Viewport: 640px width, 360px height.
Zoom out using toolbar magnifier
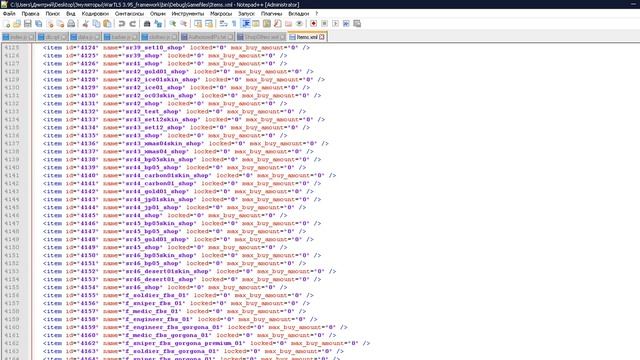pos(184,24)
